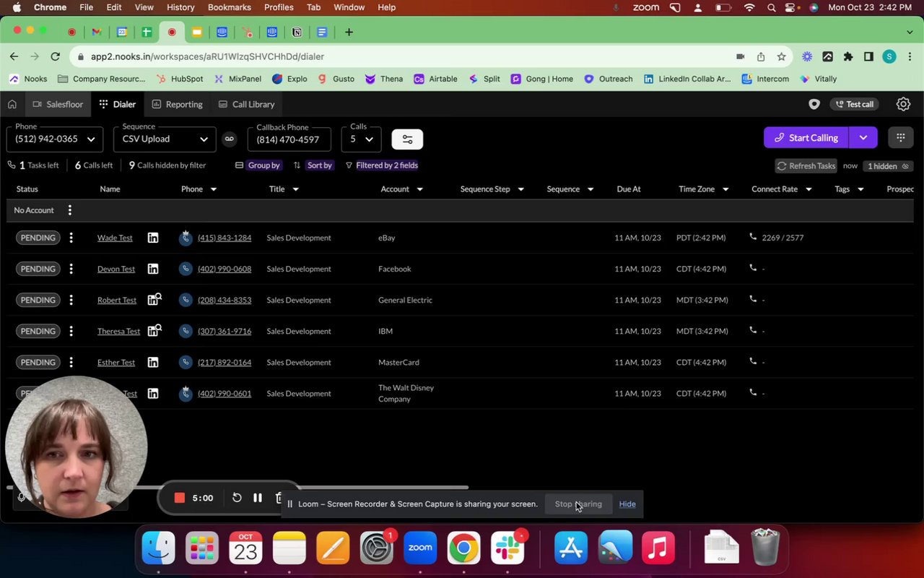Viewport: 924px width, 578px height.
Task: Open the three-dot menu for Esther Test
Action: click(71, 362)
